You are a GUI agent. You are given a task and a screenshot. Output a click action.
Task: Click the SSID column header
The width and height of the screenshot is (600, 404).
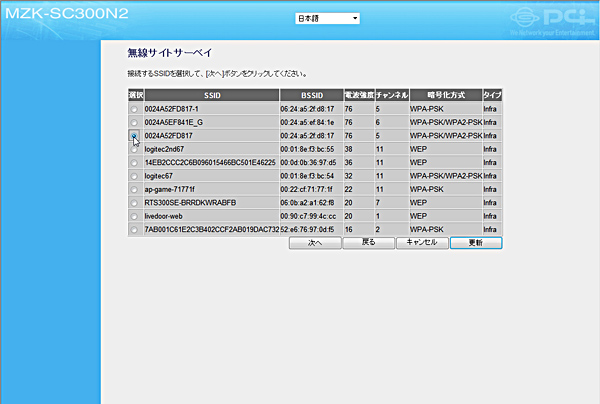(211, 94)
